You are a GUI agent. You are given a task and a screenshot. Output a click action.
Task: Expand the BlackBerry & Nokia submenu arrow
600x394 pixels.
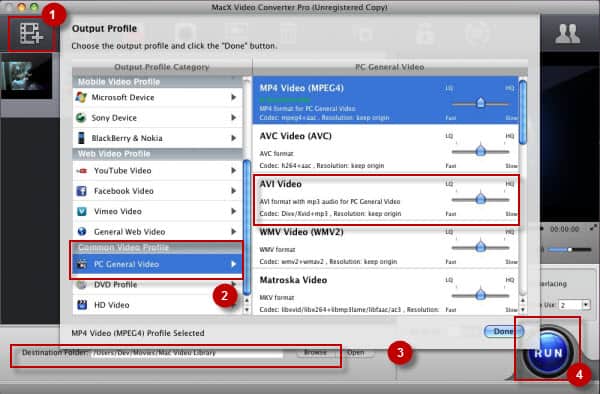(x=233, y=138)
